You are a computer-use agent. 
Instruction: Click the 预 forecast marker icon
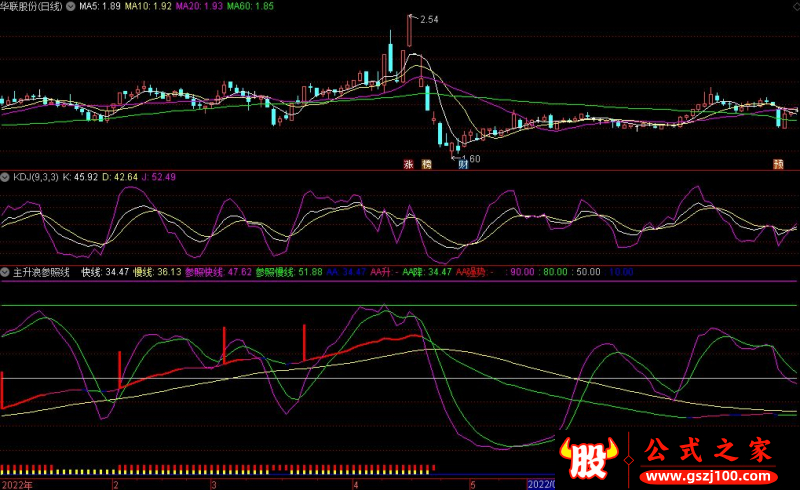click(x=778, y=164)
